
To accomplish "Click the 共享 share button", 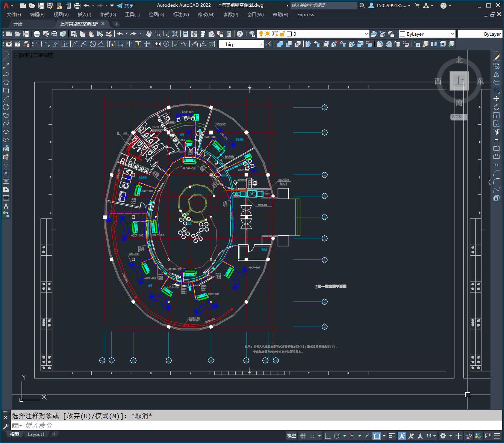I will click(126, 5).
